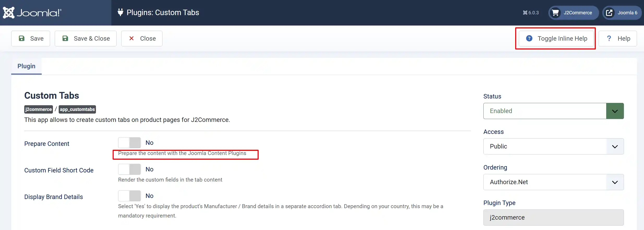Visit site via Joomla 6 button
Screen dimensions: 644x230
pyautogui.click(x=622, y=13)
